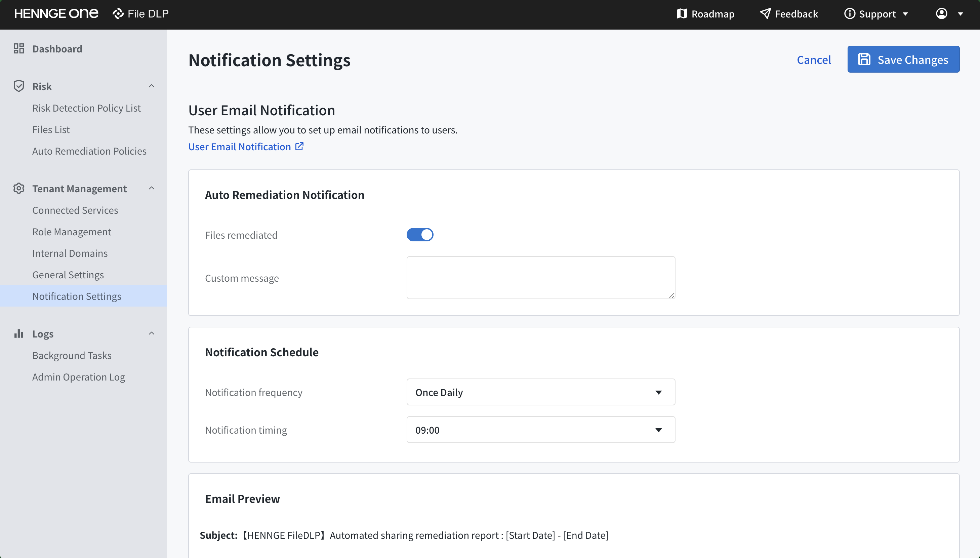The height and width of the screenshot is (558, 980).
Task: Open the Roadmap map icon
Action: click(682, 14)
